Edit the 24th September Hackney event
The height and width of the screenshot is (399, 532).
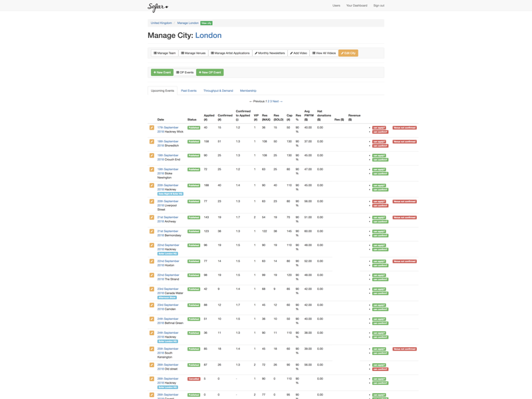click(152, 333)
